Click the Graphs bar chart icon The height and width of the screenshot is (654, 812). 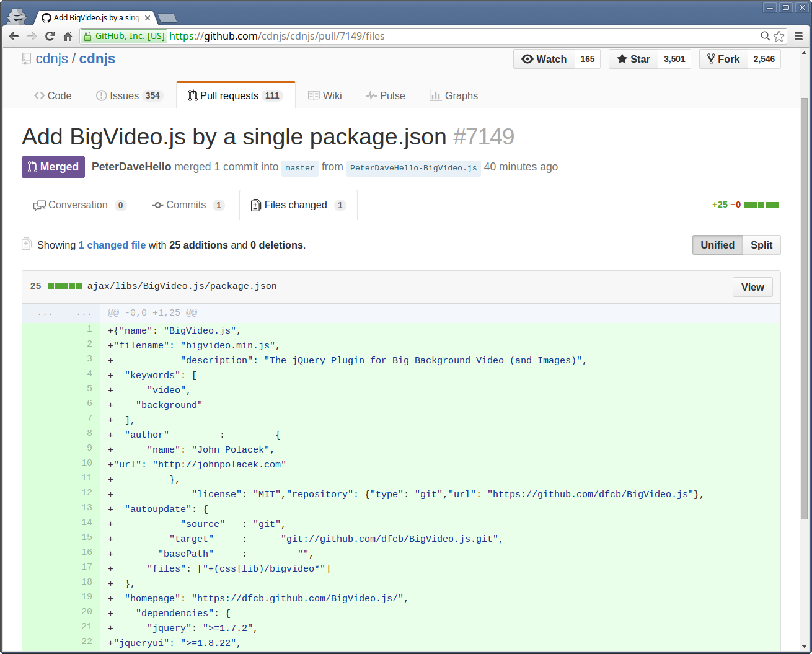tap(435, 95)
